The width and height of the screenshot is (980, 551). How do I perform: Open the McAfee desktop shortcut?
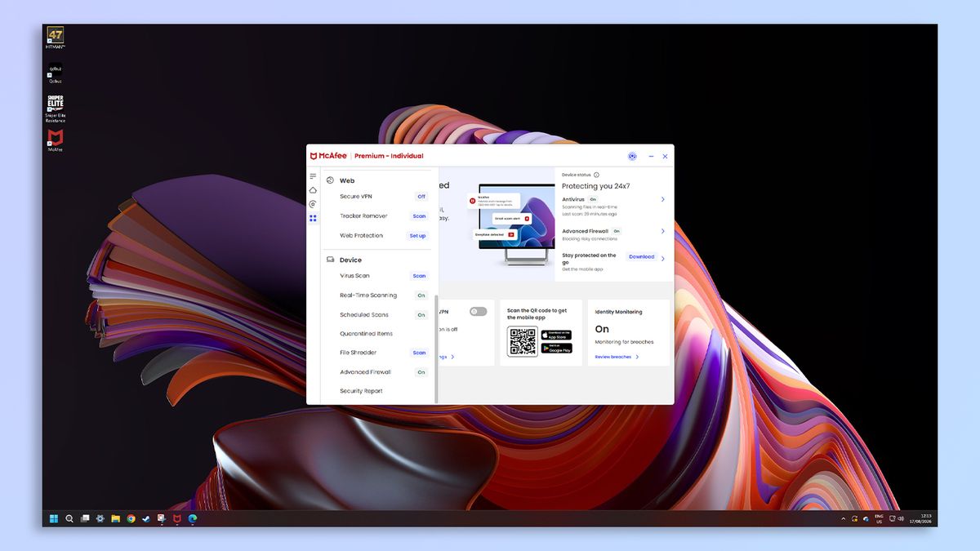pos(55,140)
